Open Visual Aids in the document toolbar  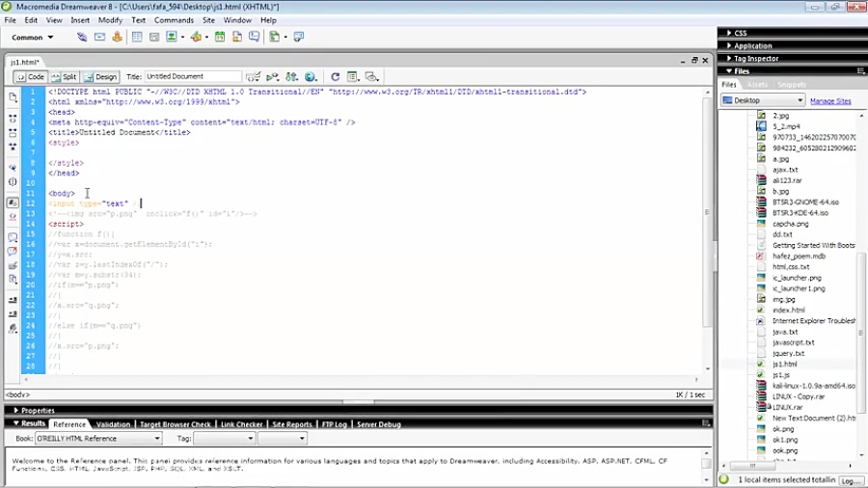pyautogui.click(x=372, y=77)
